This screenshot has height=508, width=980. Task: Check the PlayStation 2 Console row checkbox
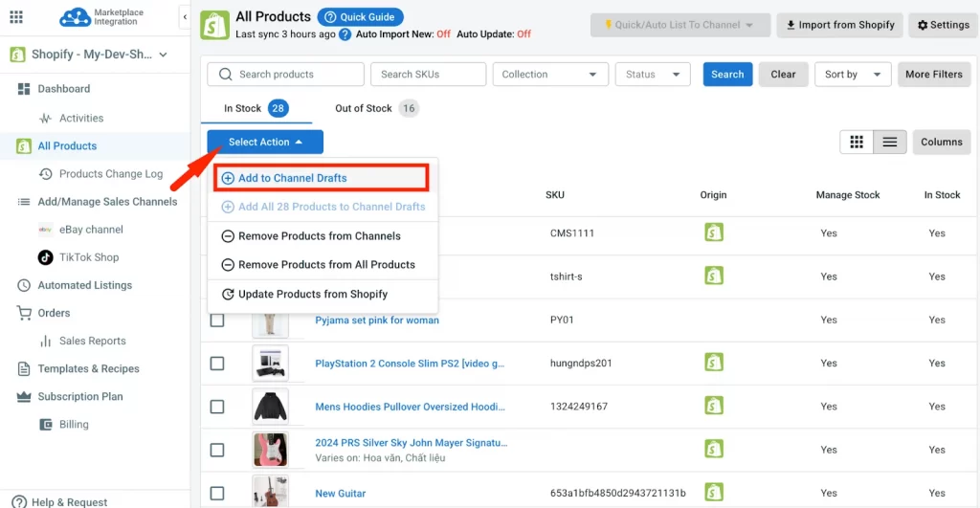[217, 363]
